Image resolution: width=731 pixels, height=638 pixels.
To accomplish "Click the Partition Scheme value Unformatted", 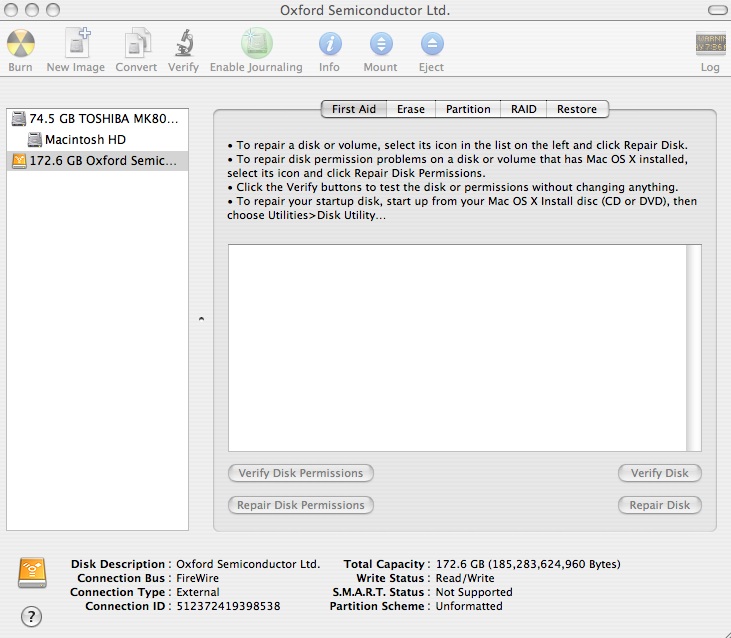I will pyautogui.click(x=469, y=606).
